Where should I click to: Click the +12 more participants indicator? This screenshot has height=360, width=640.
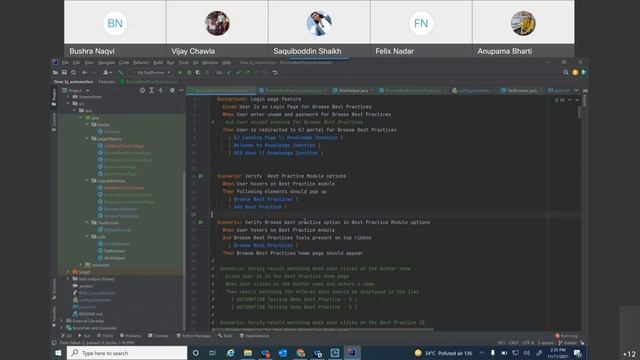[629, 354]
